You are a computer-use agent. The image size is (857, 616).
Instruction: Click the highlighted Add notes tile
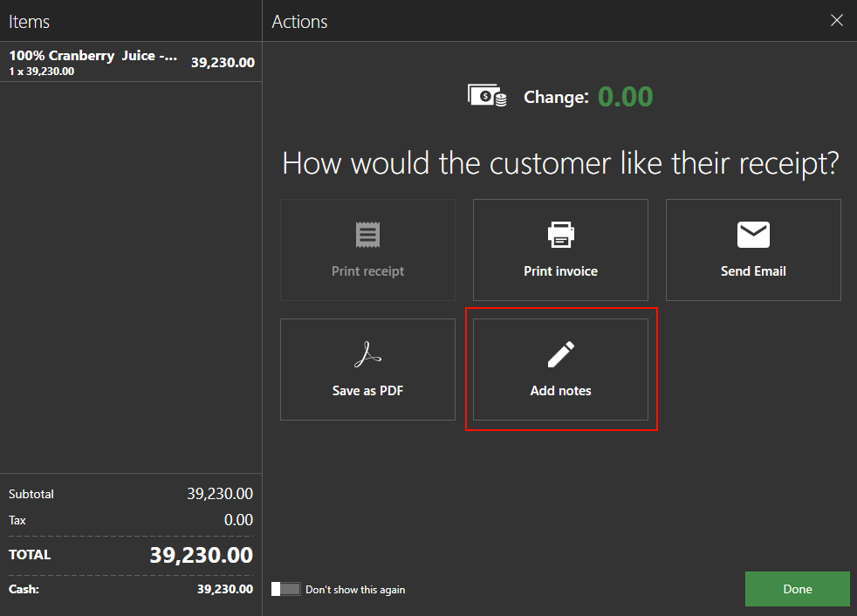click(559, 369)
